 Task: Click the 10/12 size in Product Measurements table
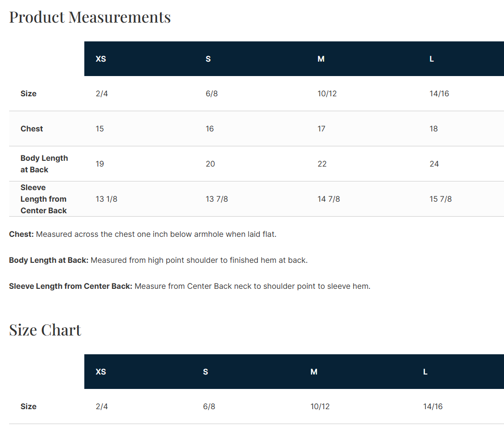327,93
